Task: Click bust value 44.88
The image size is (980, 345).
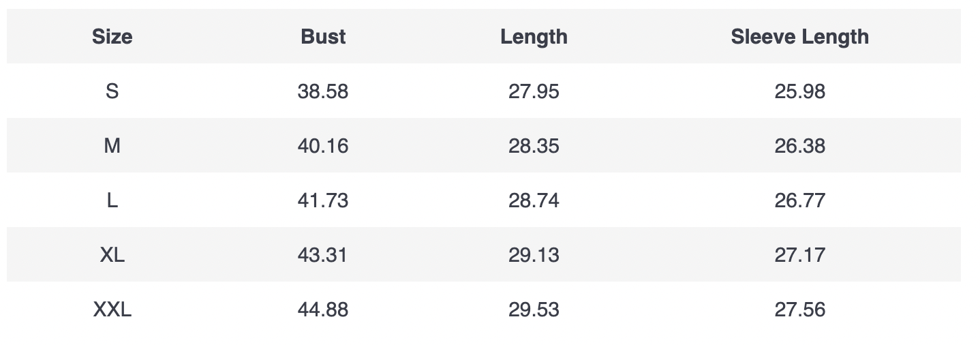Action: coord(323,310)
